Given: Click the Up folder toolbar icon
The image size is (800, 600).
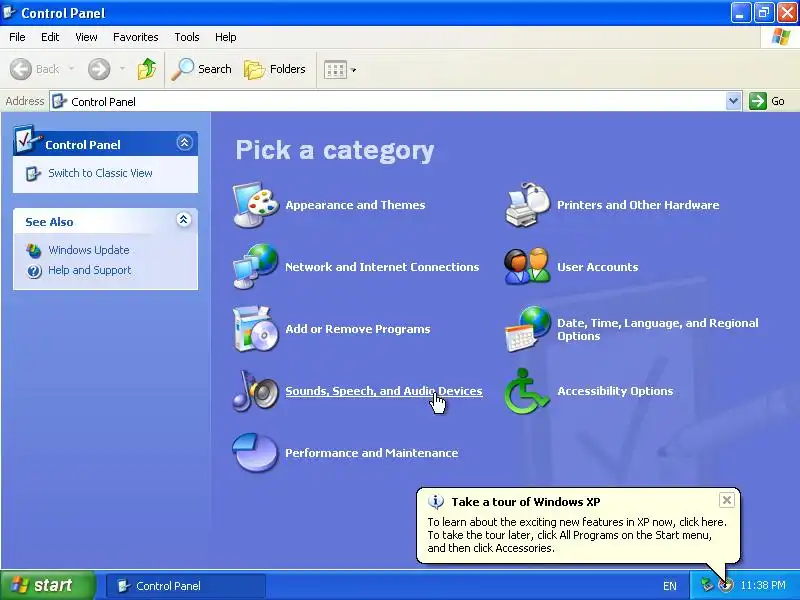Looking at the screenshot, I should pyautogui.click(x=147, y=69).
